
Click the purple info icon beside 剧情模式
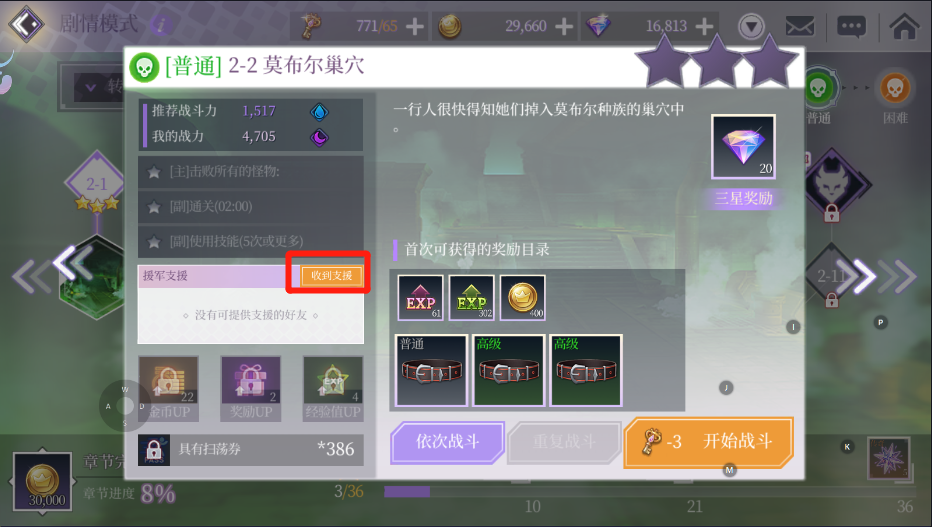[x=160, y=25]
